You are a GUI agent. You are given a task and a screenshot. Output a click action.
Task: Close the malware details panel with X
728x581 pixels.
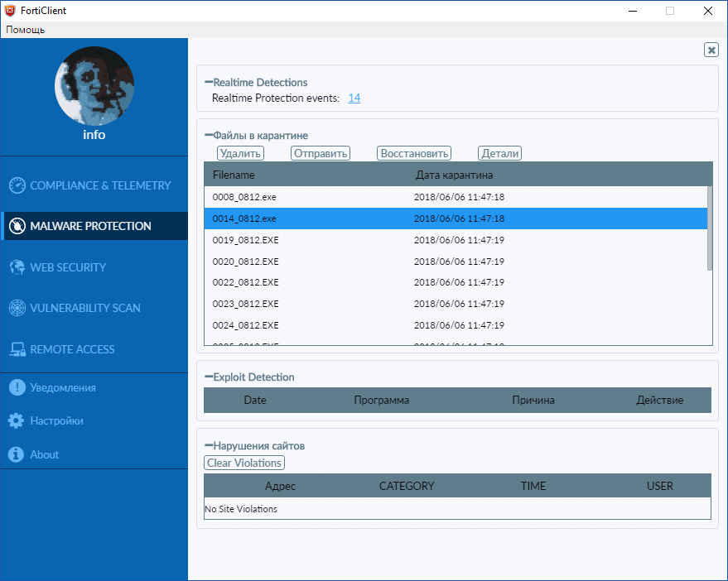711,50
